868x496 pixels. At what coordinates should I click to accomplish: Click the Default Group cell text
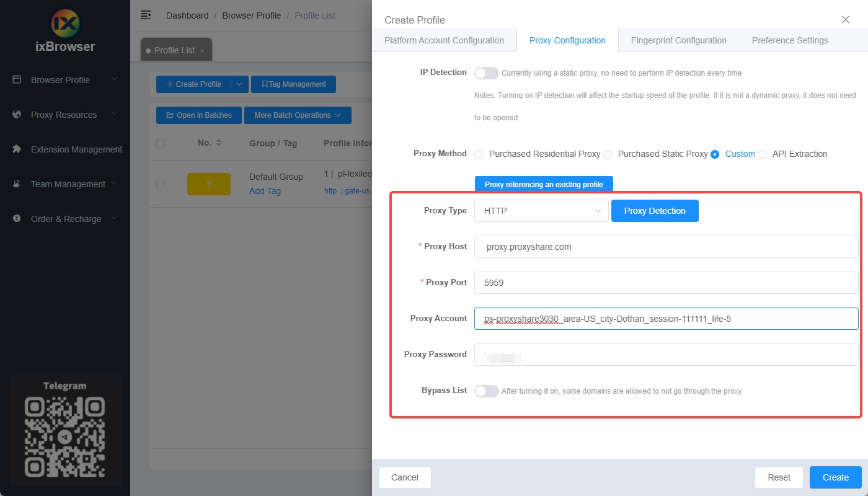click(276, 177)
